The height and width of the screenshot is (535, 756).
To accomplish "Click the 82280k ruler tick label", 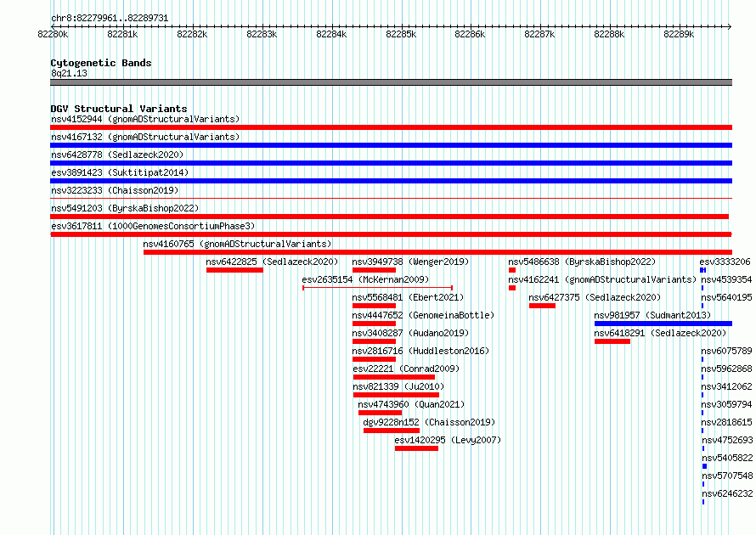I will point(53,34).
